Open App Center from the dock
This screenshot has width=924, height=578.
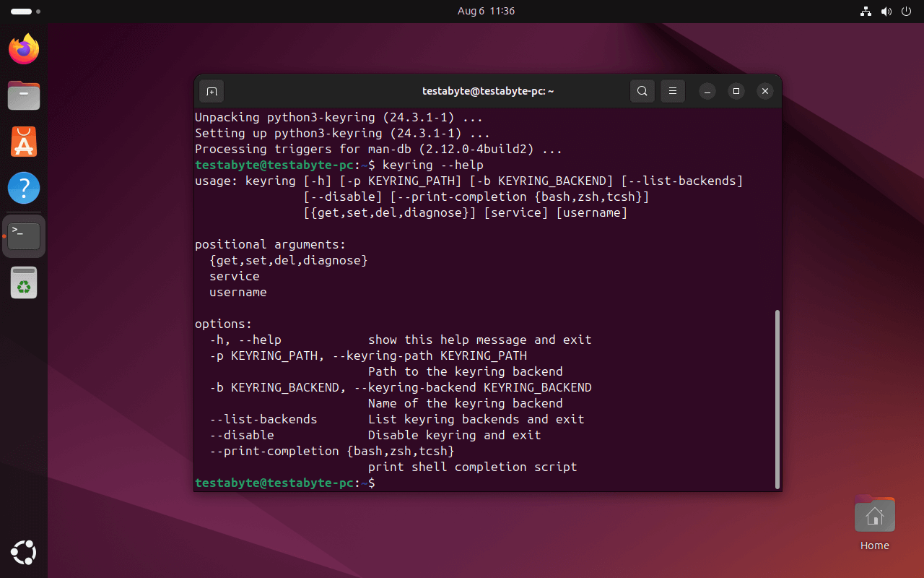coord(23,142)
